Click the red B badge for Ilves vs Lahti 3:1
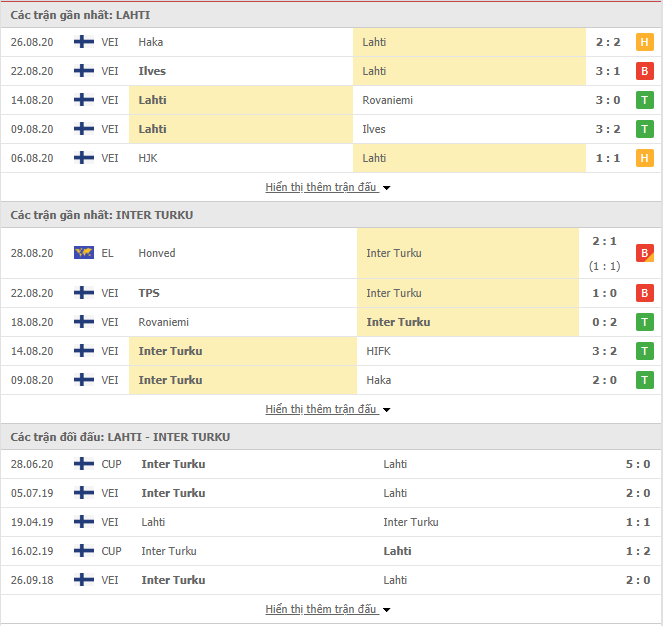The height and width of the screenshot is (626, 663). click(x=644, y=71)
